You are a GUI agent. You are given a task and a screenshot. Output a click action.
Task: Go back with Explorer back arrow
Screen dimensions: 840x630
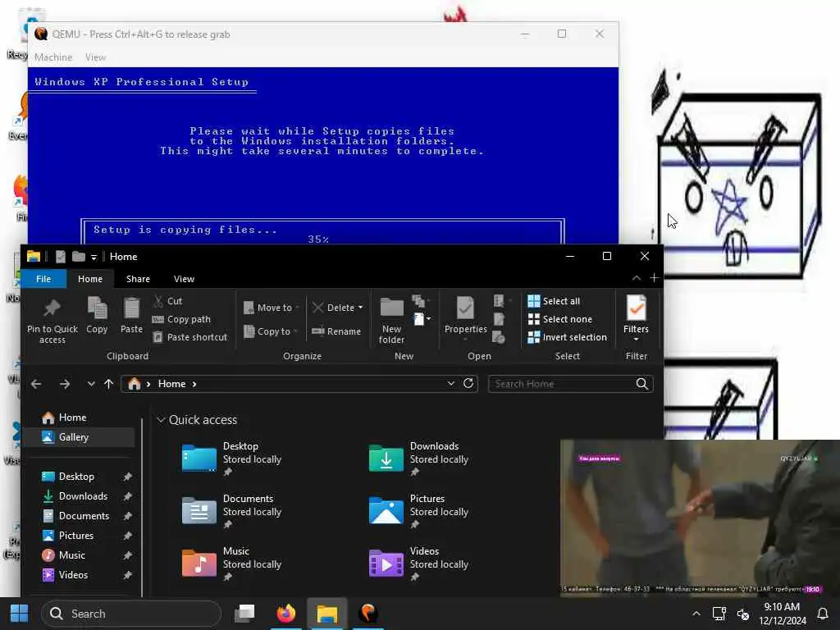pyautogui.click(x=36, y=384)
